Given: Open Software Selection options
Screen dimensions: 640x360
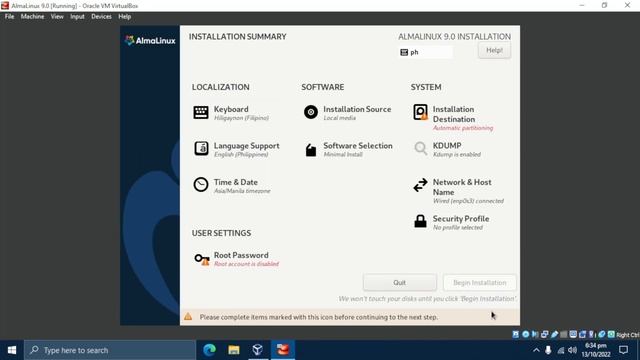Looking at the screenshot, I should point(348,149).
